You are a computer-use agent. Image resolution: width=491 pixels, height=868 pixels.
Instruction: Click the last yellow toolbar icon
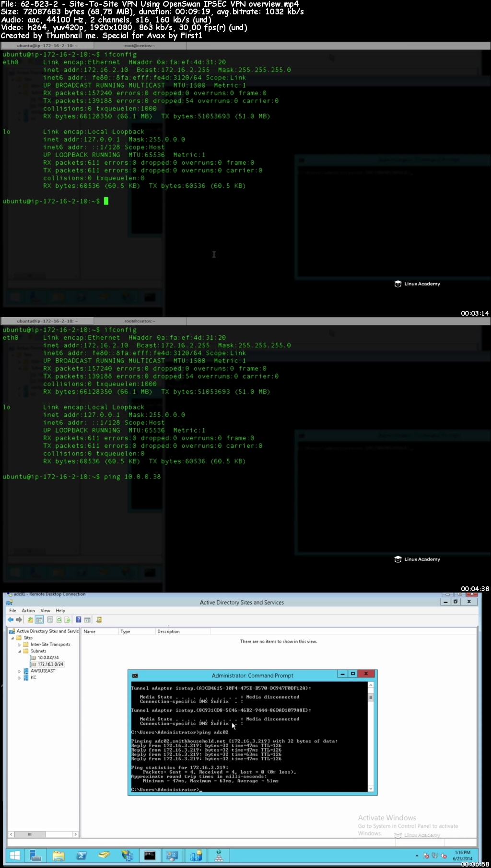pyautogui.click(x=99, y=619)
